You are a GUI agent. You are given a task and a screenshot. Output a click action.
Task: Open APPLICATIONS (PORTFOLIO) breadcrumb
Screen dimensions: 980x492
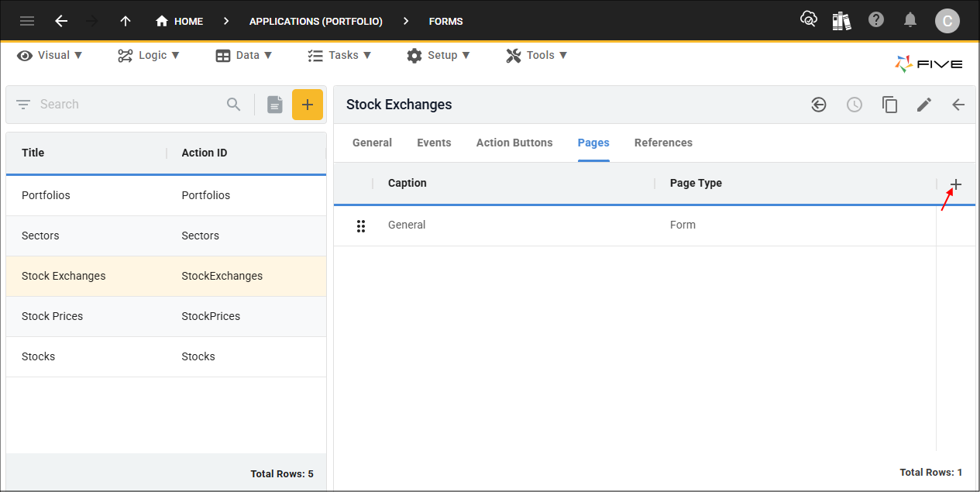(x=316, y=21)
